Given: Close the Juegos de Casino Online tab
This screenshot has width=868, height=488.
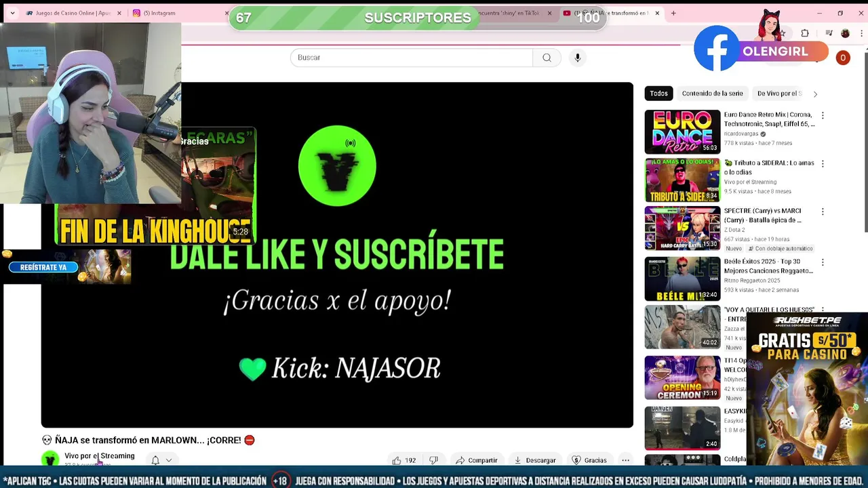Looking at the screenshot, I should click(x=119, y=13).
